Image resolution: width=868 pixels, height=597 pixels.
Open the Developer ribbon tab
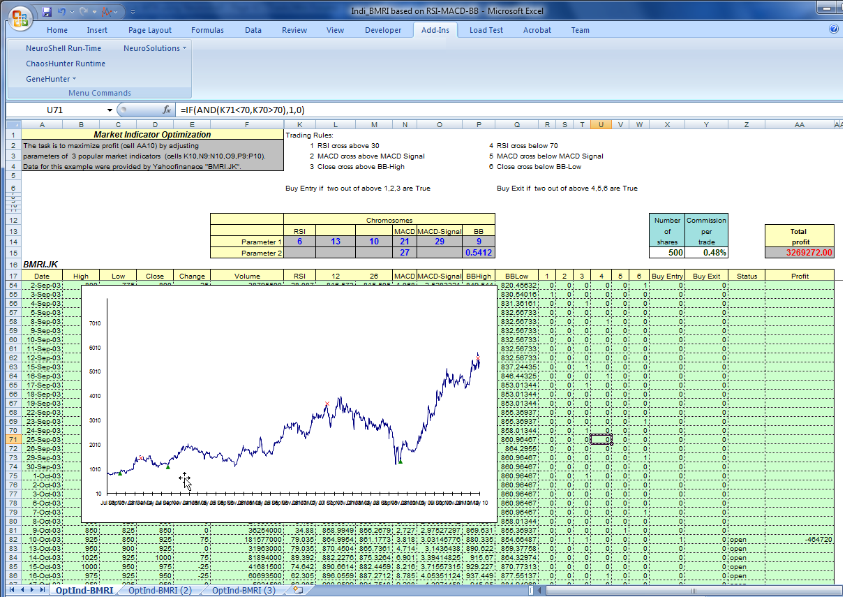point(383,30)
